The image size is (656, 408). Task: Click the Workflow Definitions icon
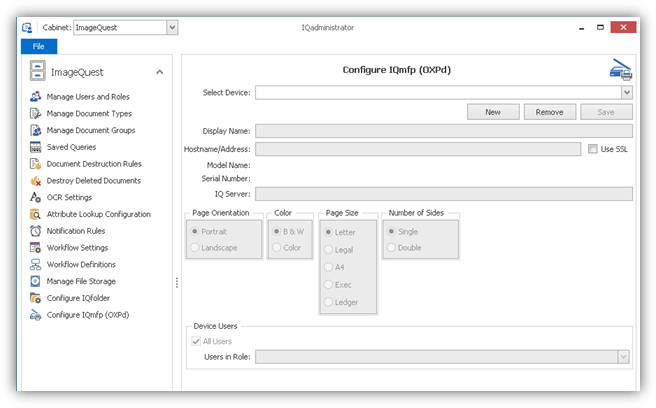click(36, 264)
